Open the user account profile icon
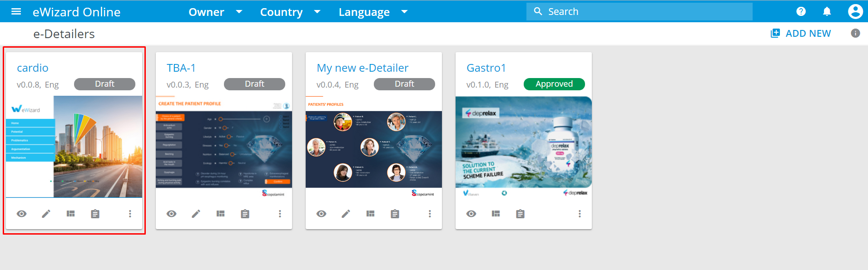Image resolution: width=868 pixels, height=270 pixels. pos(855,12)
